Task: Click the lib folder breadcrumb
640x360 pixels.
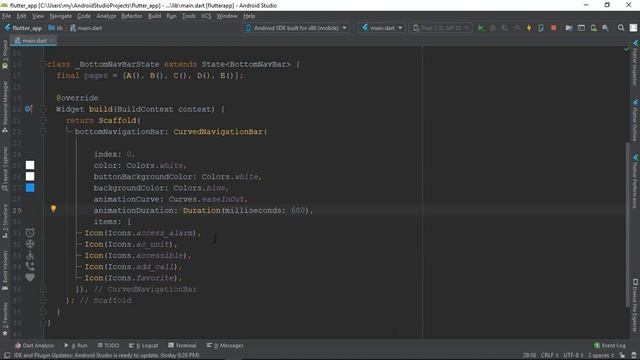Action: (x=56, y=28)
